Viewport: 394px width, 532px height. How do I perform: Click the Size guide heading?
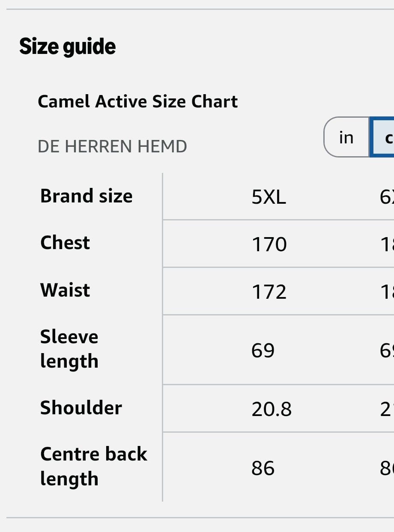click(x=68, y=47)
